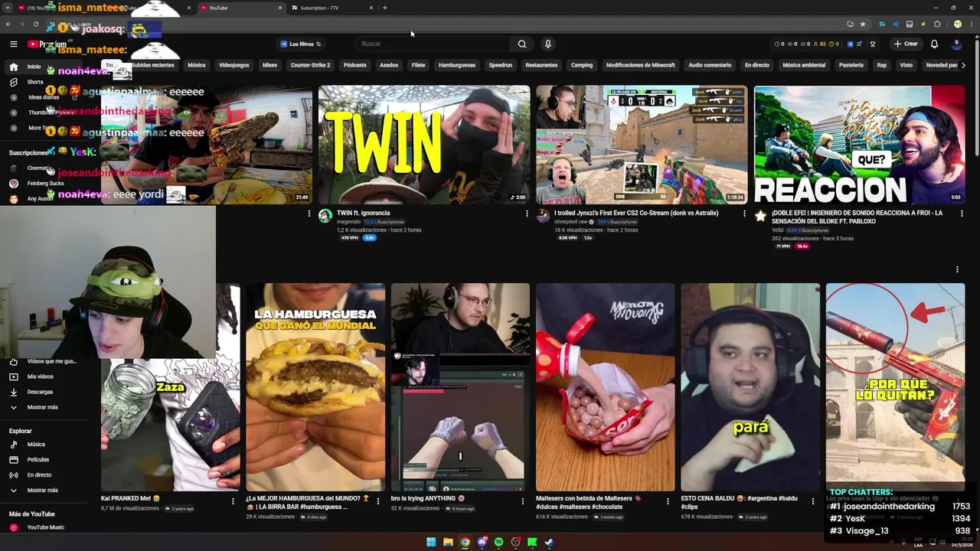980x551 pixels.
Task: Show more filter chips with right chevron
Action: point(963,65)
